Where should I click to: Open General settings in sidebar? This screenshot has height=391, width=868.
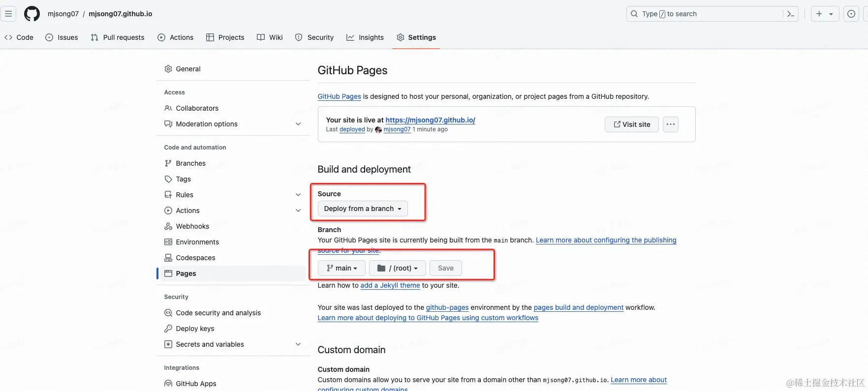[233, 69]
